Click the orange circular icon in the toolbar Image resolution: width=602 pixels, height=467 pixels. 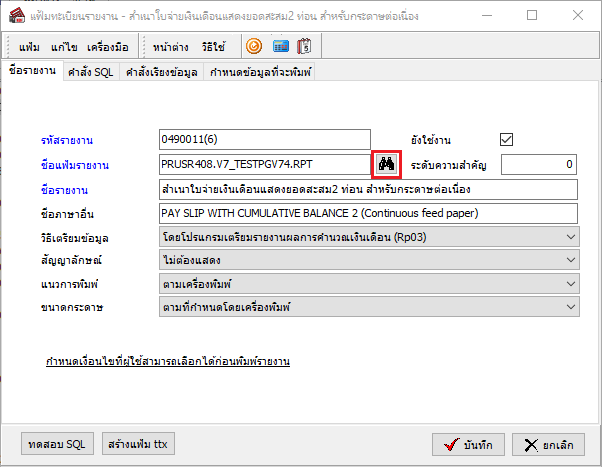coord(254,46)
